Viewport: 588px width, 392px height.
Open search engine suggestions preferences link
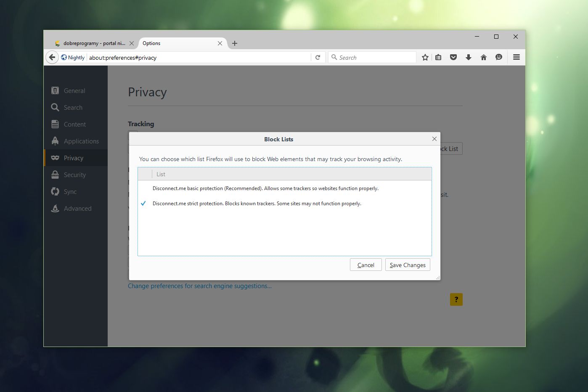click(x=200, y=286)
